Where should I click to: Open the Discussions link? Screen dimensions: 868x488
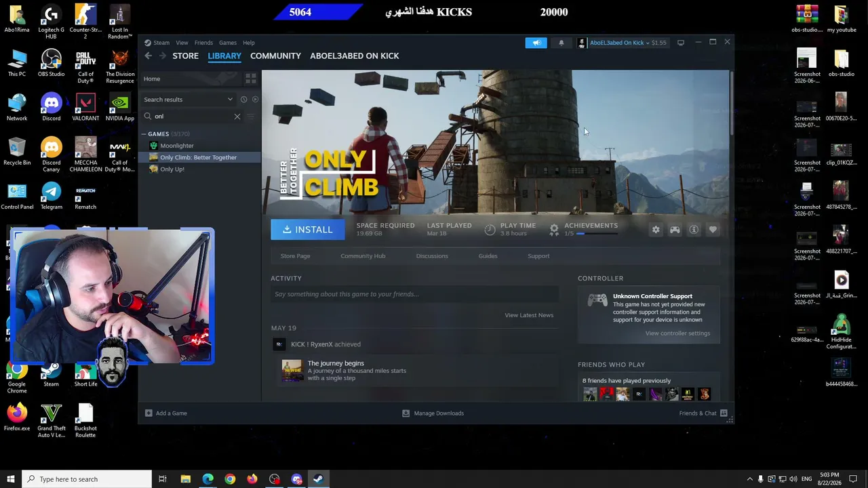coord(432,256)
